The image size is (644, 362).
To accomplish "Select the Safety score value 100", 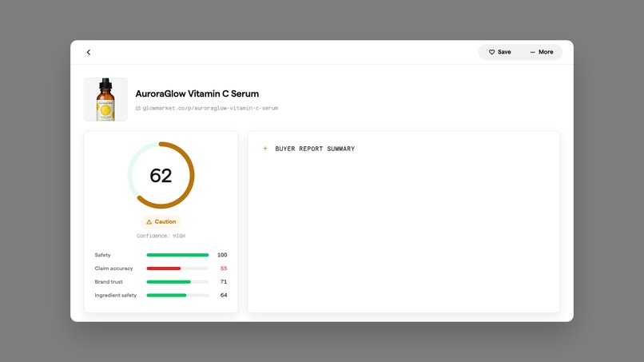I will coord(222,255).
